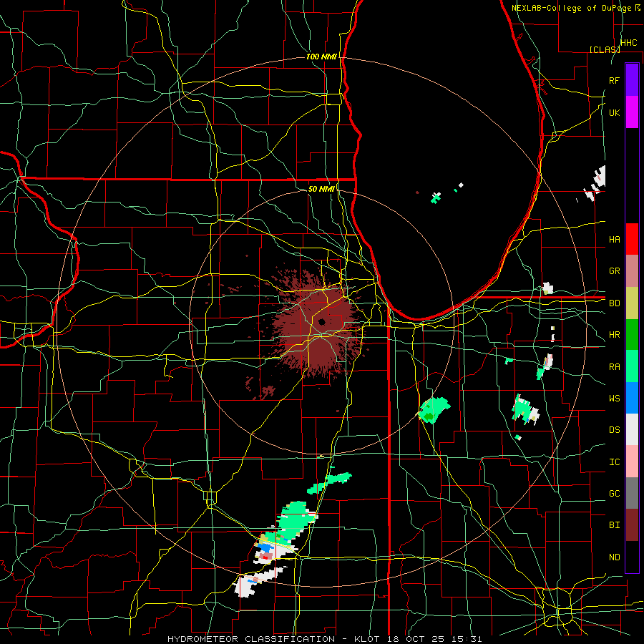Click the black radar site dot in the brown echo
This screenshot has height=644, width=644.
pyautogui.click(x=321, y=321)
